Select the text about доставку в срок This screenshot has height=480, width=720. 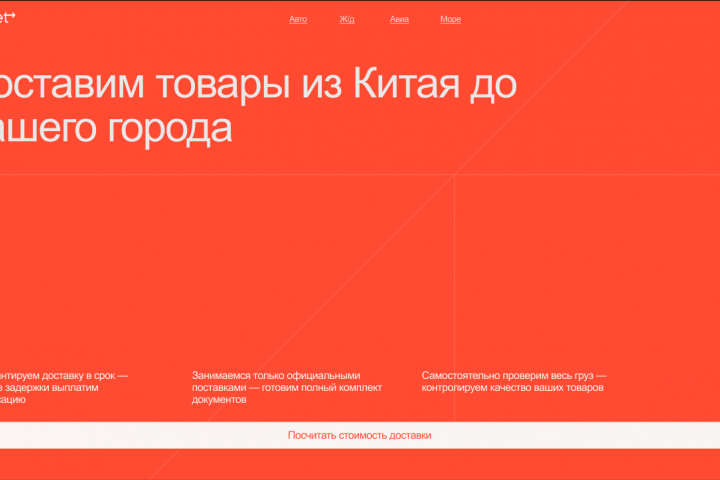pyautogui.click(x=64, y=387)
